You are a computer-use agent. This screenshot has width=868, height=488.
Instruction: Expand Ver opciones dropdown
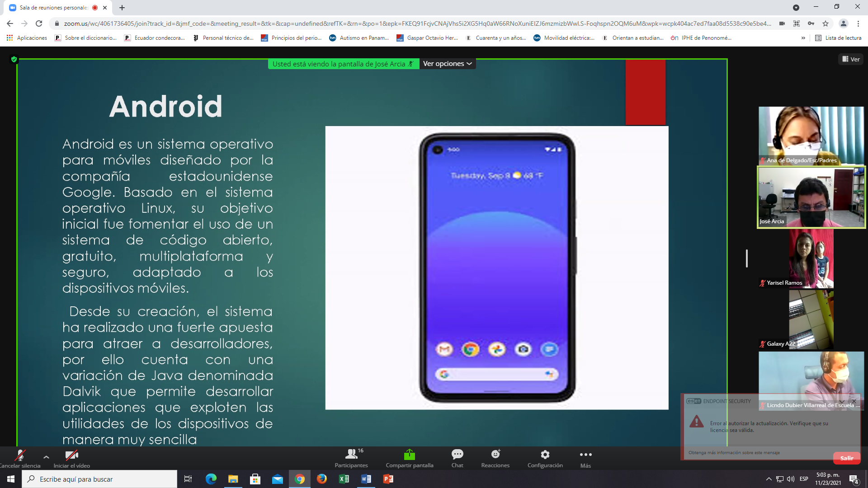click(x=448, y=64)
